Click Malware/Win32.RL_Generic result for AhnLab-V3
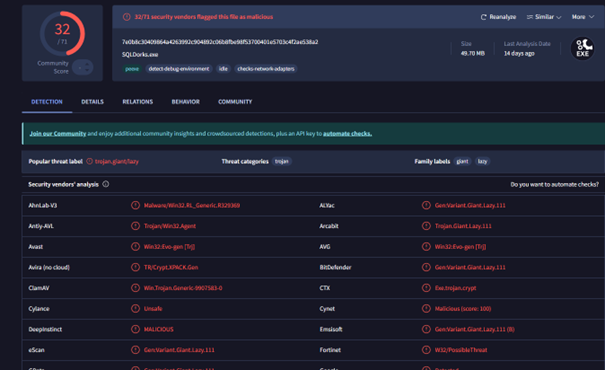The width and height of the screenshot is (605, 370). 192,205
